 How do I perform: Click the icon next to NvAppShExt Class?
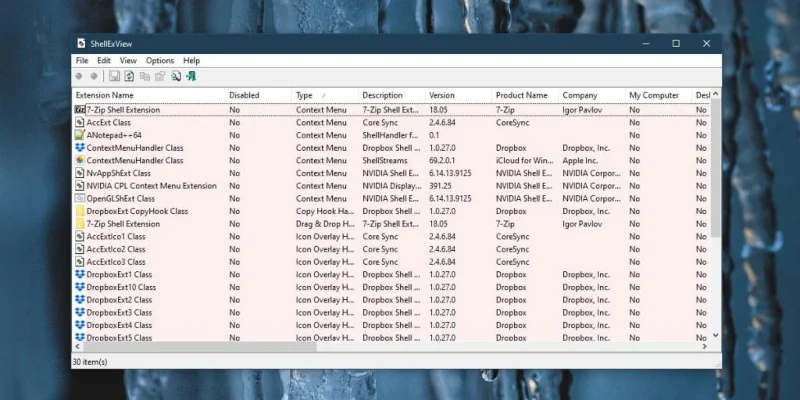tap(80, 173)
